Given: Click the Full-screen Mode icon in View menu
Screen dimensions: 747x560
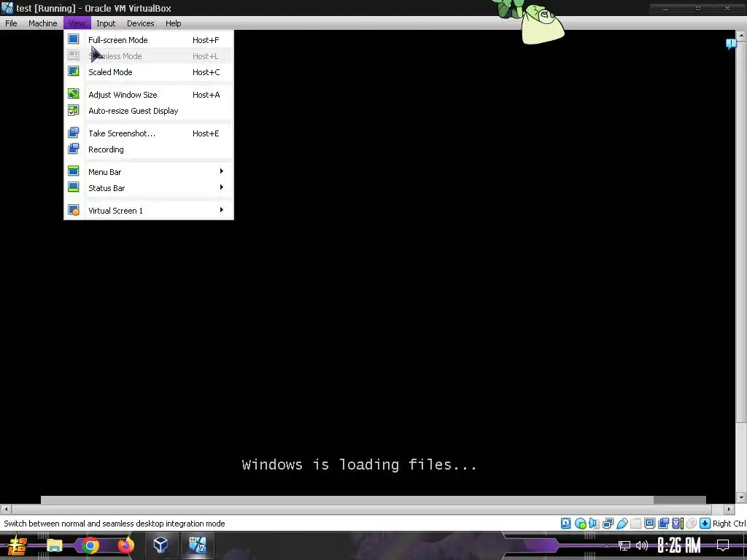Looking at the screenshot, I should [74, 39].
